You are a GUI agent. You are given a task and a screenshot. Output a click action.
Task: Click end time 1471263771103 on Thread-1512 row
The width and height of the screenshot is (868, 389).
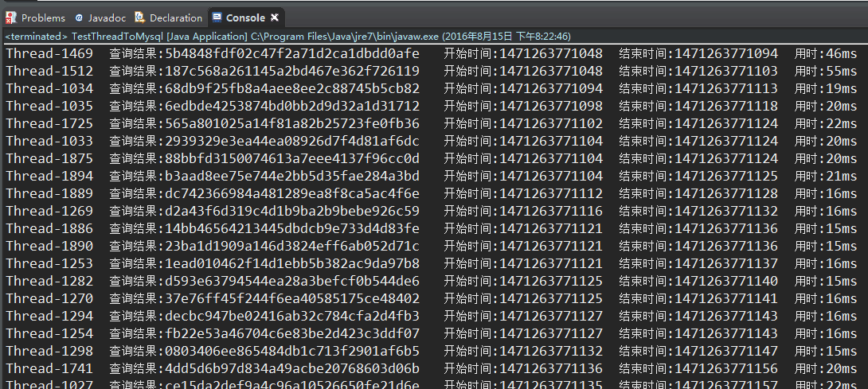[x=726, y=71]
